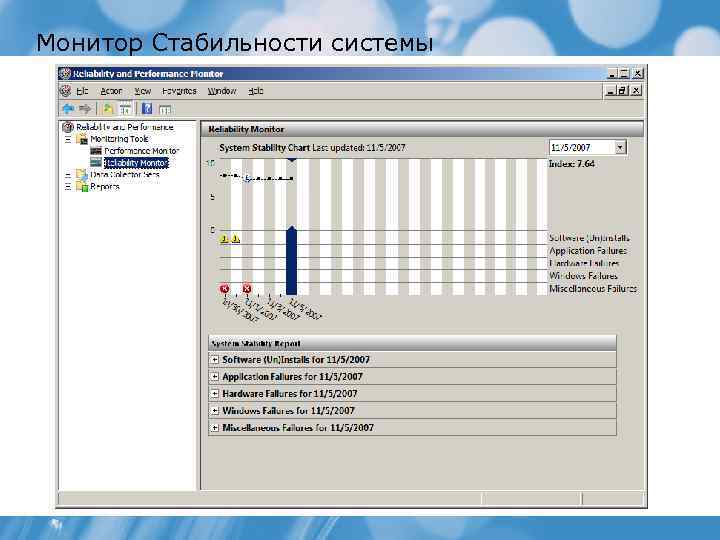Collapse the Monitoring Tools tree node
The image size is (720, 540).
(68, 139)
